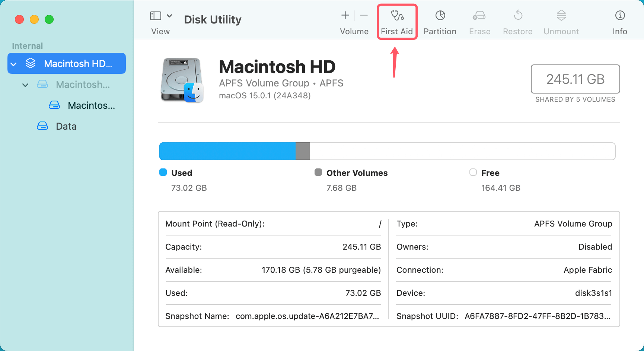
Task: Click the gray Other Volumes swatch
Action: click(x=318, y=172)
